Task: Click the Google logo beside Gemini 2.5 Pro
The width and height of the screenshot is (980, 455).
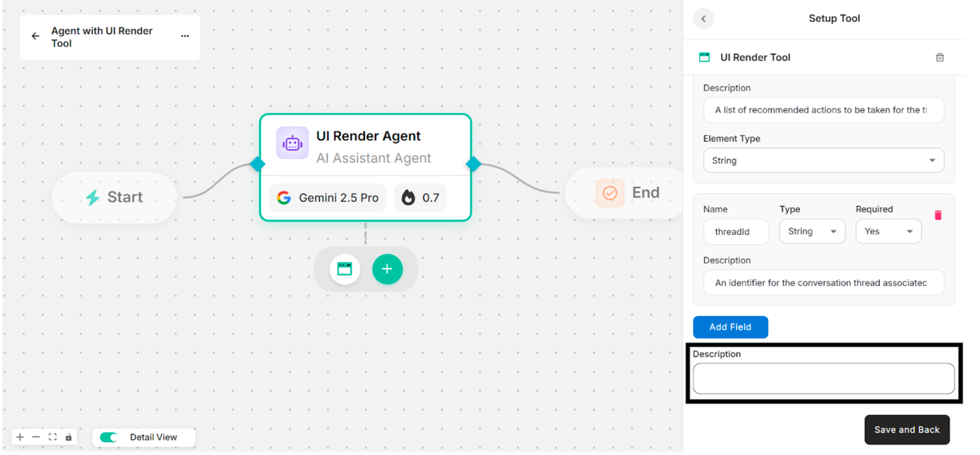Action: click(x=284, y=198)
